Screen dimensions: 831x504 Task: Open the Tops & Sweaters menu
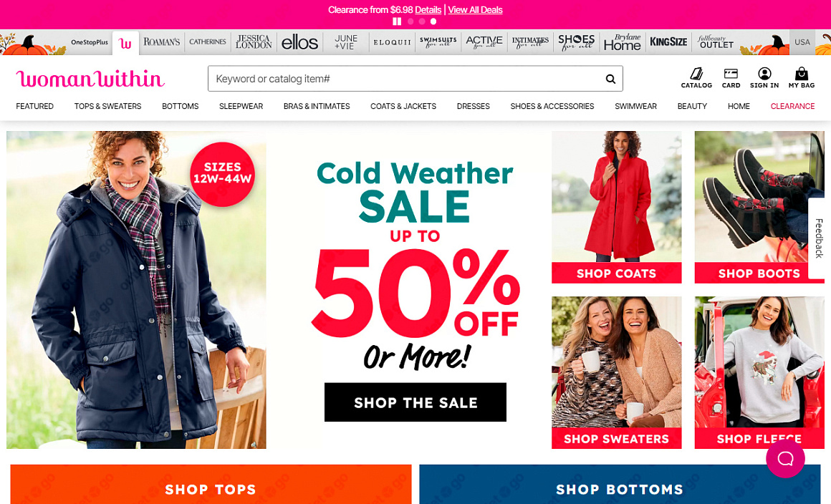(107, 106)
